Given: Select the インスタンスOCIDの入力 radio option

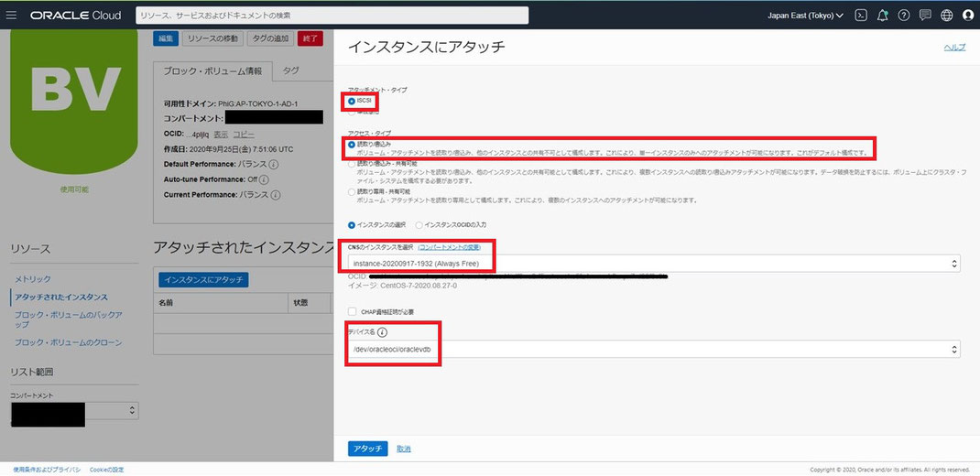Looking at the screenshot, I should coord(419,224).
